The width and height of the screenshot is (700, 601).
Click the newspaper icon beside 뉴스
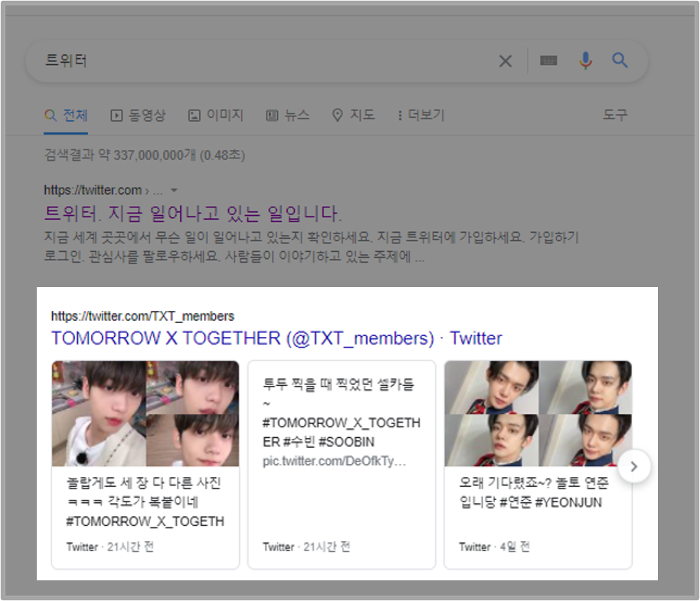272,115
